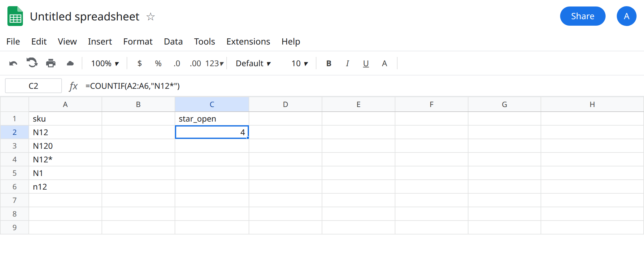
Task: Open the Edit menu
Action: 39,41
